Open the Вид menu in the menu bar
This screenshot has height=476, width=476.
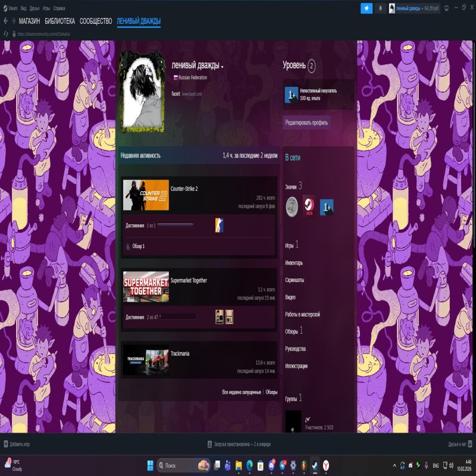pyautogui.click(x=23, y=8)
